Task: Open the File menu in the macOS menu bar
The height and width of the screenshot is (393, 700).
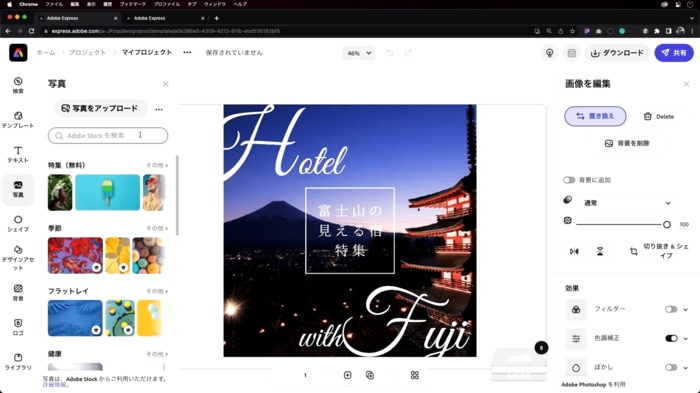Action: 54,4
